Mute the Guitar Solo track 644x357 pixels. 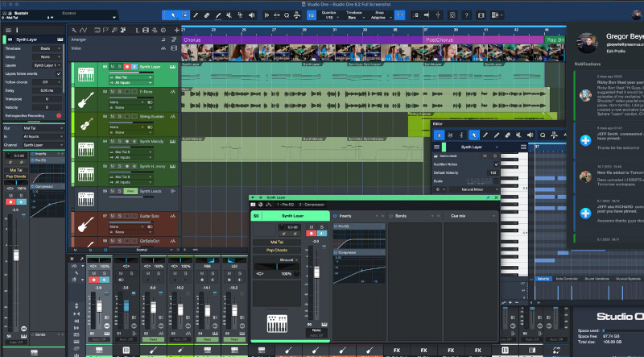(113, 216)
